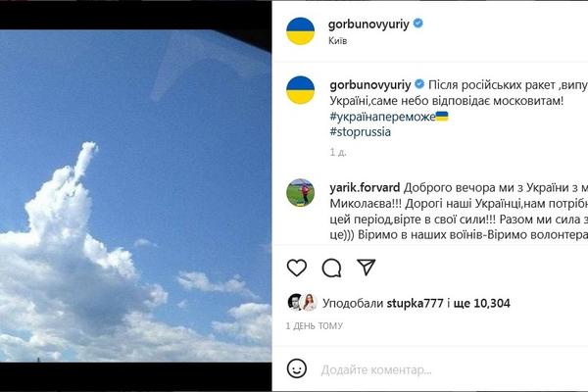This screenshot has height=392, width=588.
Task: Click verified badge beside header gorbunovyuriy
Action: click(x=418, y=24)
